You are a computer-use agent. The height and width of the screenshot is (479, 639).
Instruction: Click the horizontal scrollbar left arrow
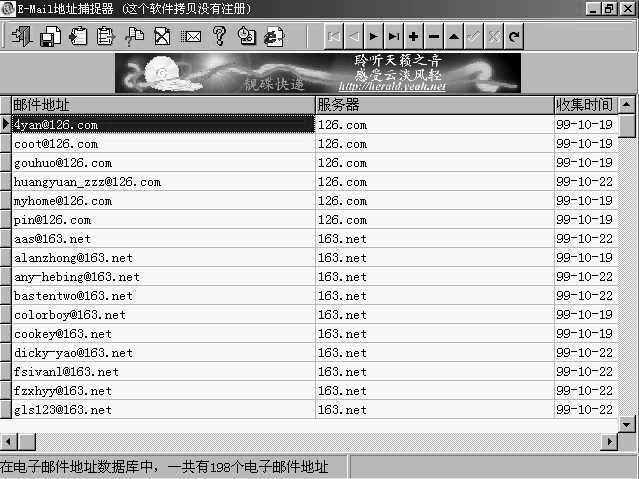click(8, 441)
